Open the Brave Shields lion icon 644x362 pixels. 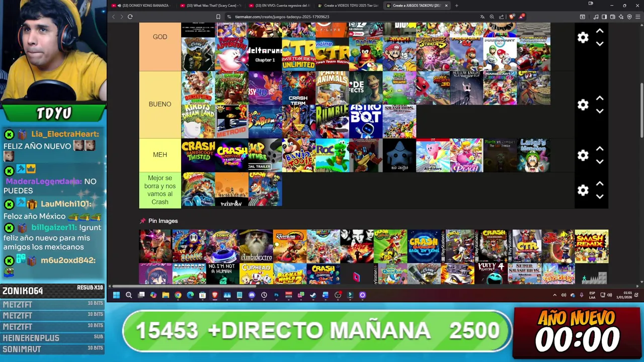512,17
